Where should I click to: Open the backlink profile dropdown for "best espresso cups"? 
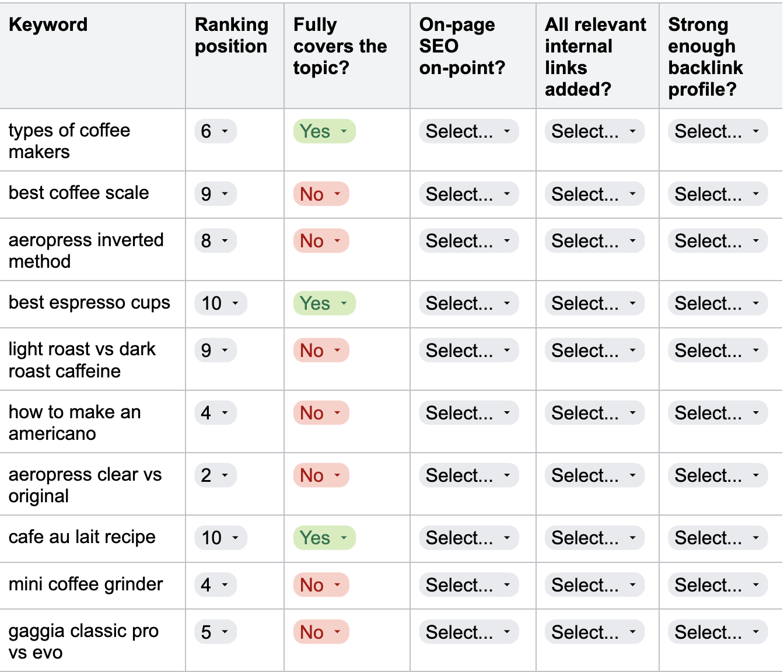717,303
